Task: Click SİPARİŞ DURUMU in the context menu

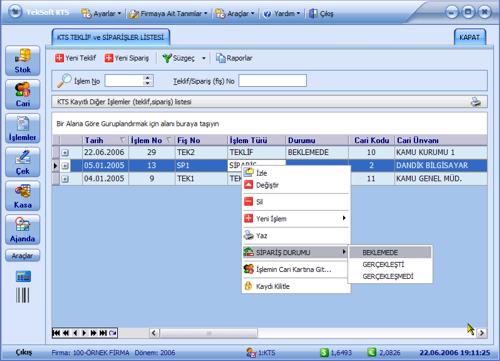Action: (296, 252)
